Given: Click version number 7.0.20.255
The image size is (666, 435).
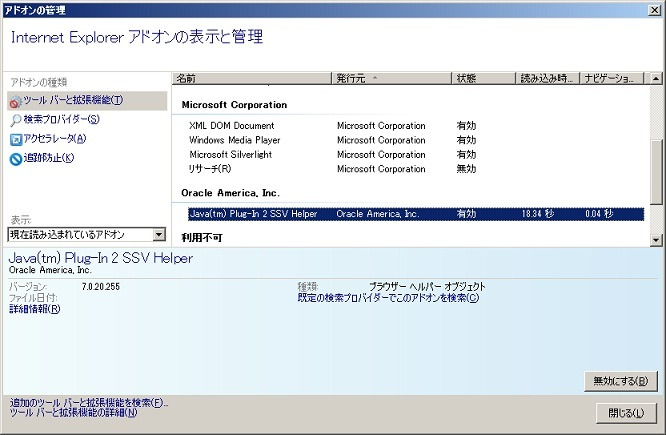Looking at the screenshot, I should tap(101, 287).
